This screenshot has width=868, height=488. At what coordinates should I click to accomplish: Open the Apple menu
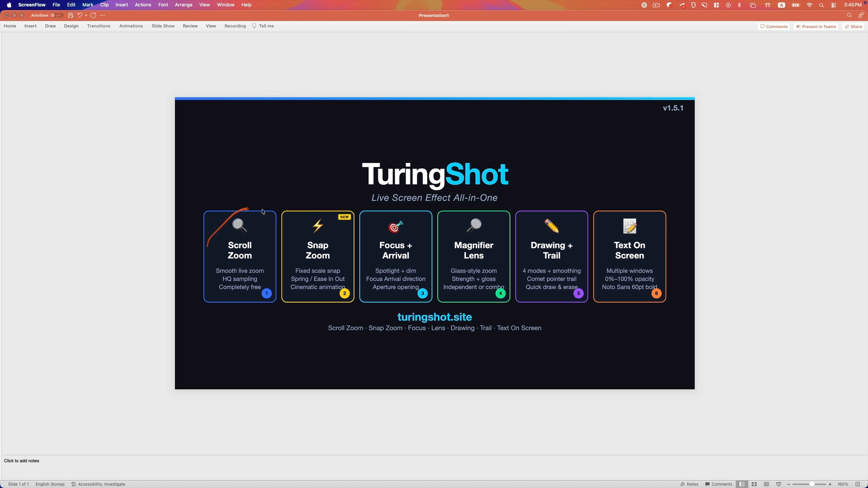9,5
